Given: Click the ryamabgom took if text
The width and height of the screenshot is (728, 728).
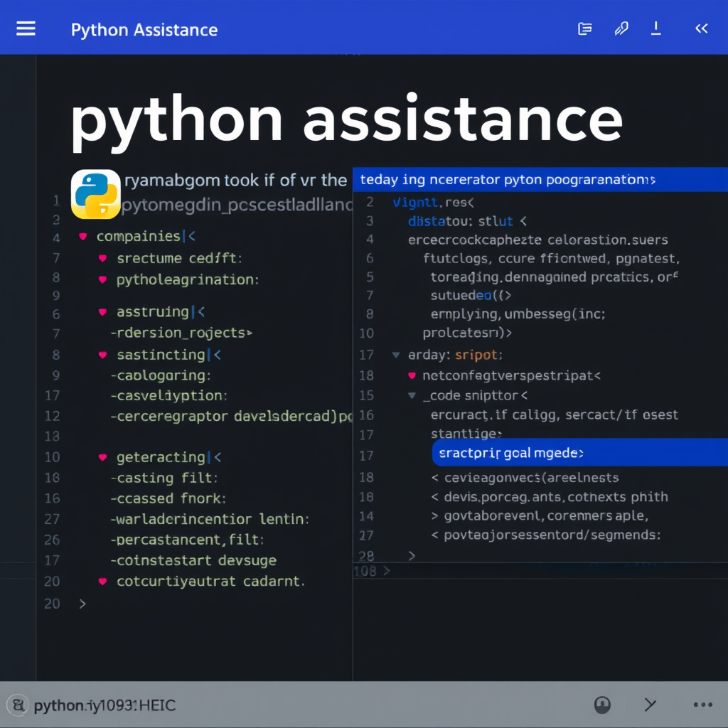Looking at the screenshot, I should pyautogui.click(x=235, y=180).
